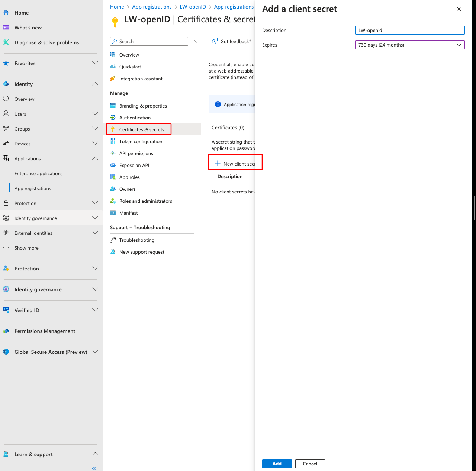476x471 pixels.
Task: Click Diagnose & solve problems wrench icon
Action: pyautogui.click(x=6, y=42)
